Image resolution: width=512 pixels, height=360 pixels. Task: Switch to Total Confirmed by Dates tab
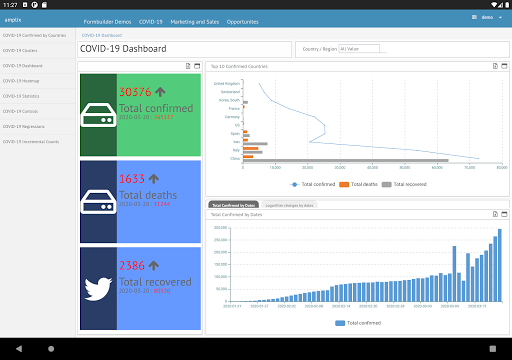(233, 205)
